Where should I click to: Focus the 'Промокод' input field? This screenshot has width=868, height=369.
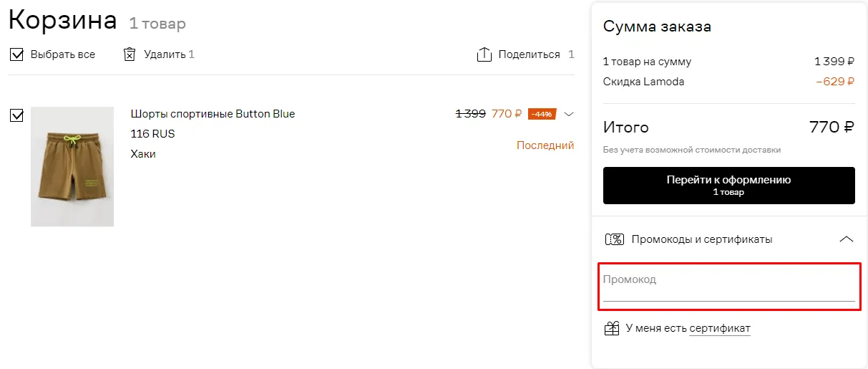point(729,287)
